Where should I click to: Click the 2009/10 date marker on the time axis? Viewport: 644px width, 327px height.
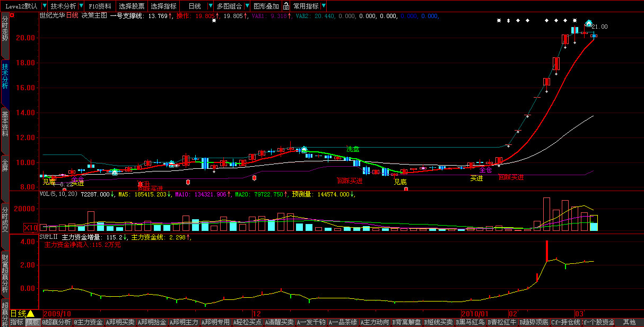(57, 314)
